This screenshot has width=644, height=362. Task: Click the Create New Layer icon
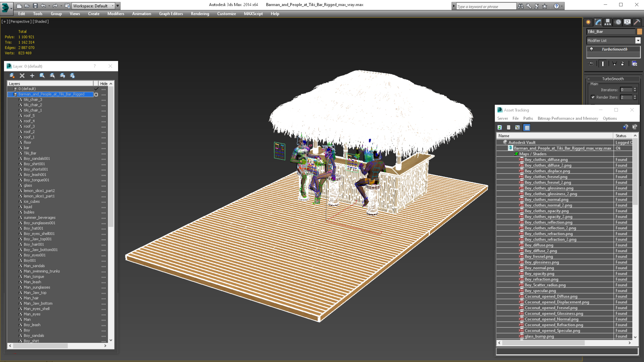point(12,76)
